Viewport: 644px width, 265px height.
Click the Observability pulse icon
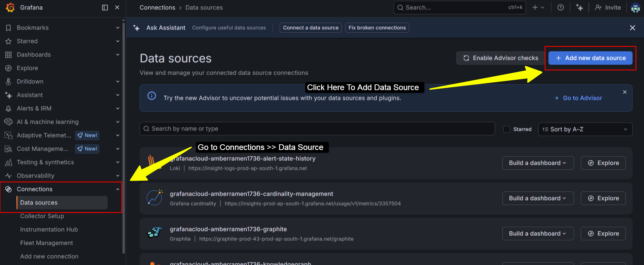pyautogui.click(x=8, y=176)
